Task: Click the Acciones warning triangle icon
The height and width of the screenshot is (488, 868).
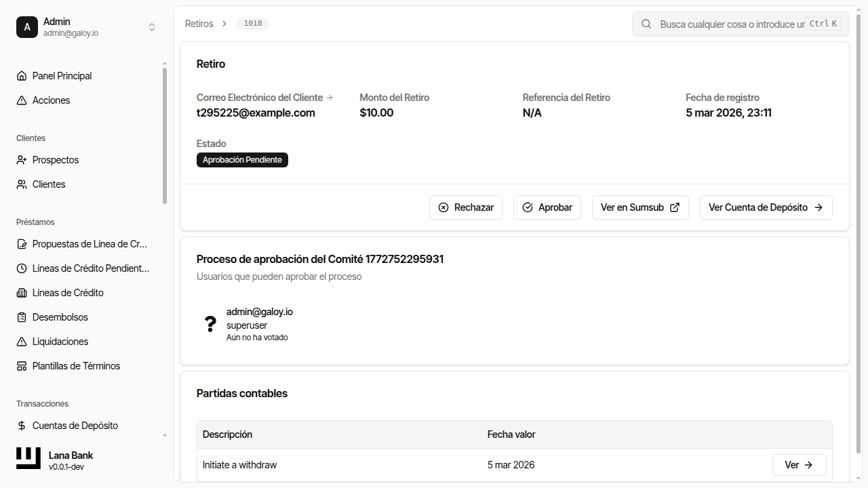Action: tap(22, 100)
